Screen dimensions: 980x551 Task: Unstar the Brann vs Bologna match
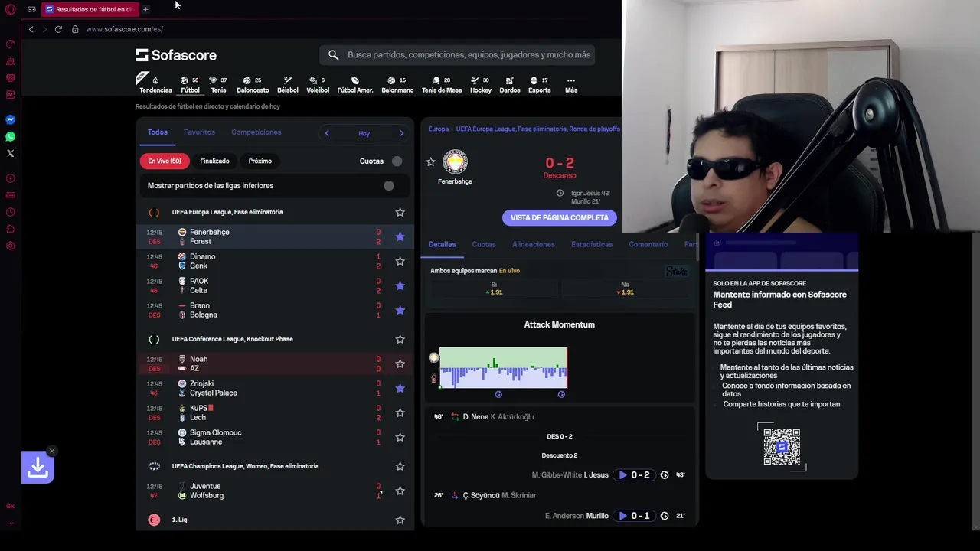point(400,311)
